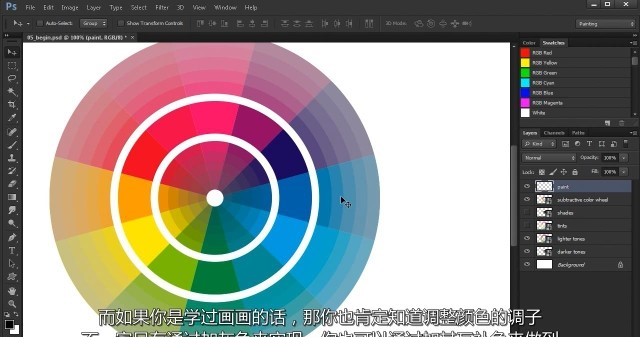The width and height of the screenshot is (640, 360).
Task: Select the Eyedropper tool
Action: tap(12, 118)
